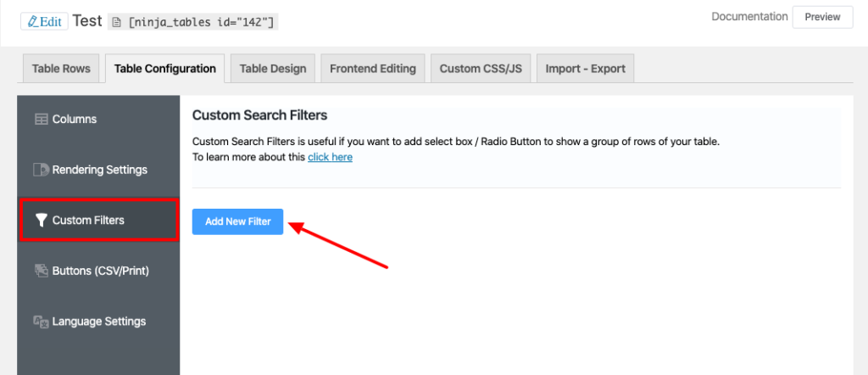This screenshot has height=375, width=868.
Task: Open the Custom CSS/JS tab
Action: point(481,69)
